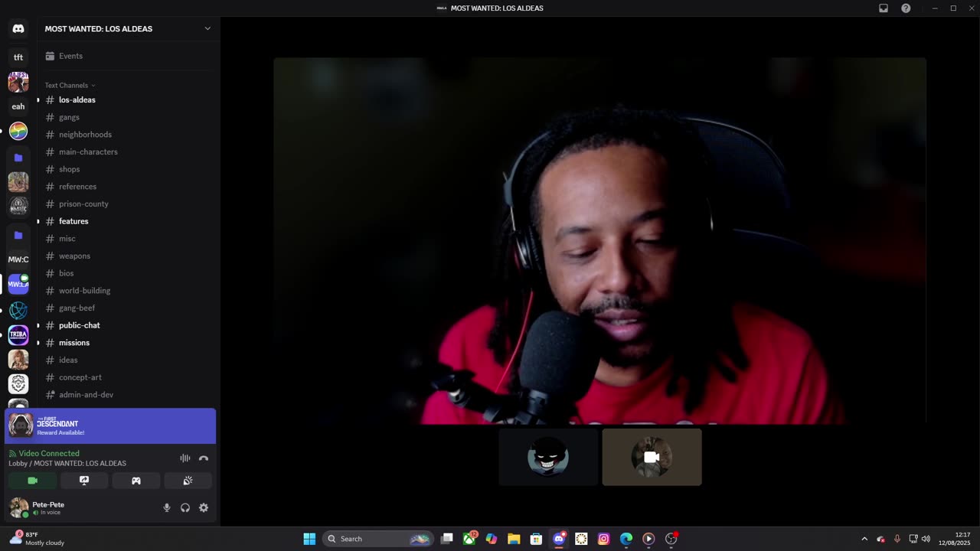Open the main-characters channel
The height and width of the screenshot is (551, 980).
(128, 152)
